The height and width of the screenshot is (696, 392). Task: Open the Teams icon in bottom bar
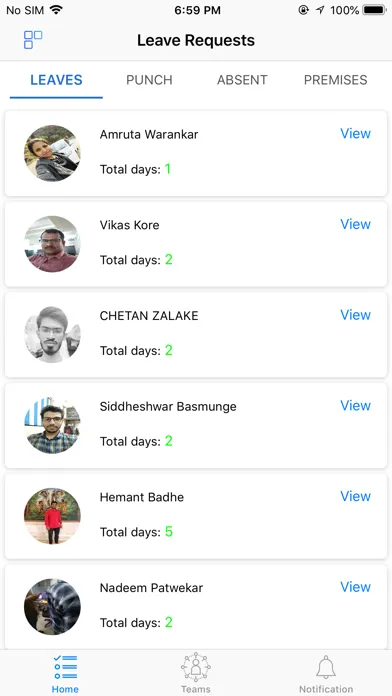(196, 667)
